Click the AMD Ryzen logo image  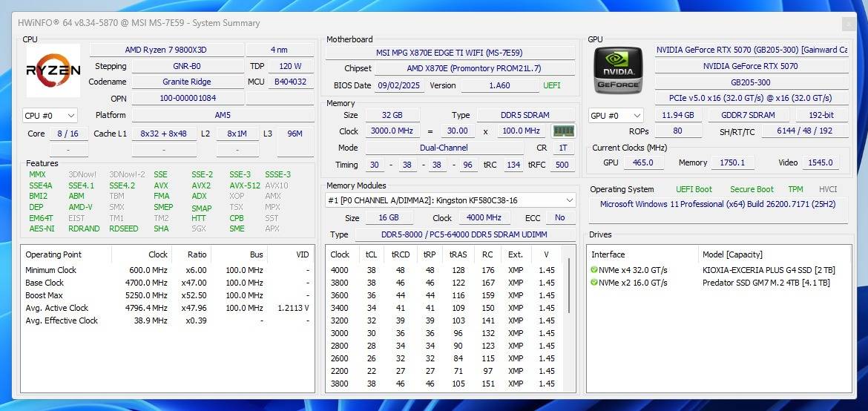pyautogui.click(x=53, y=71)
